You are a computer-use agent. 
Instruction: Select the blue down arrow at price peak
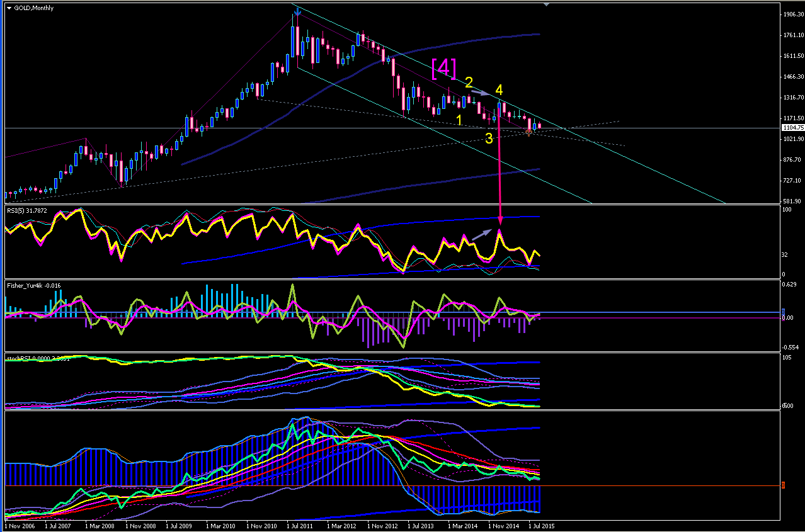(x=297, y=12)
